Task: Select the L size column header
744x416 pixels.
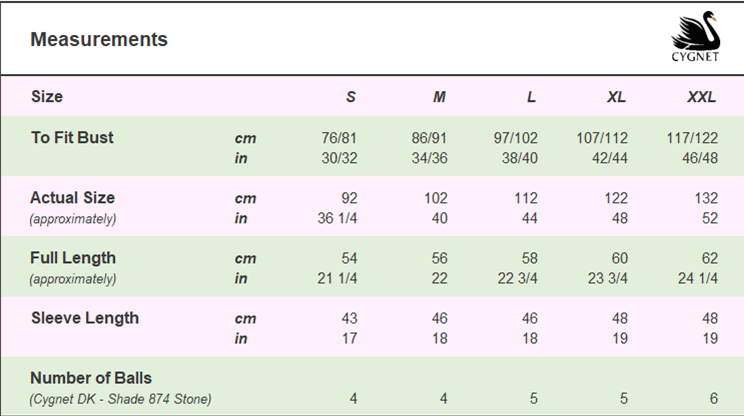Action: pyautogui.click(x=531, y=97)
